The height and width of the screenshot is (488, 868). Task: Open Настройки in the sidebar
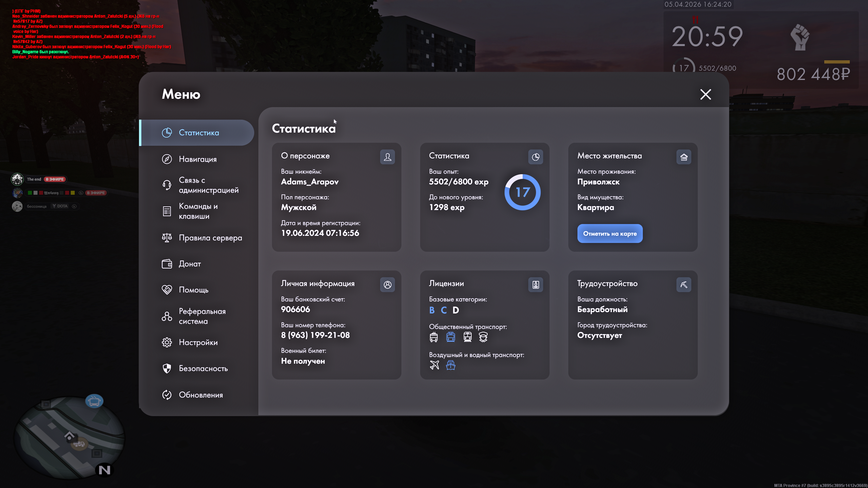click(198, 342)
